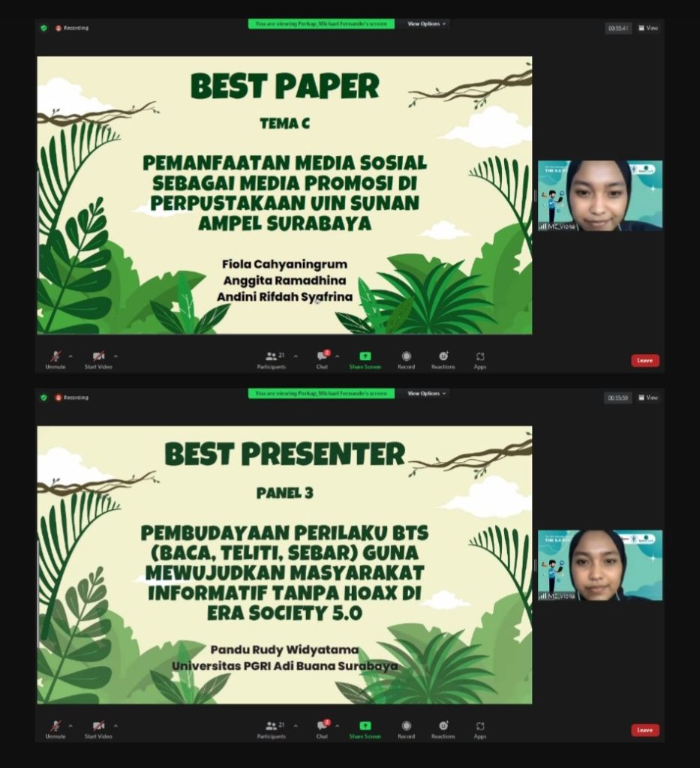This screenshot has width=700, height=768.
Task: Open Apps in bottom Zoom window
Action: point(480,730)
